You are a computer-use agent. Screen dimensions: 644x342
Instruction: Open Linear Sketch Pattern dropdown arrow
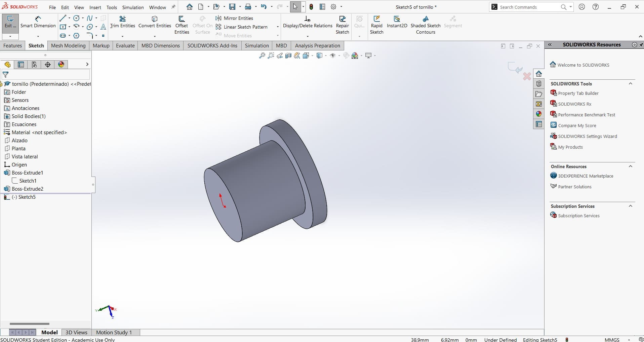point(278,27)
